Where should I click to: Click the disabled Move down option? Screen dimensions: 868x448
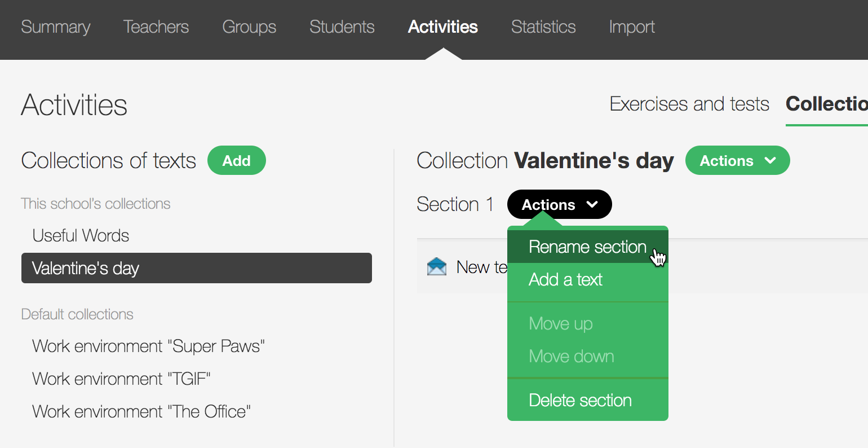[571, 357]
